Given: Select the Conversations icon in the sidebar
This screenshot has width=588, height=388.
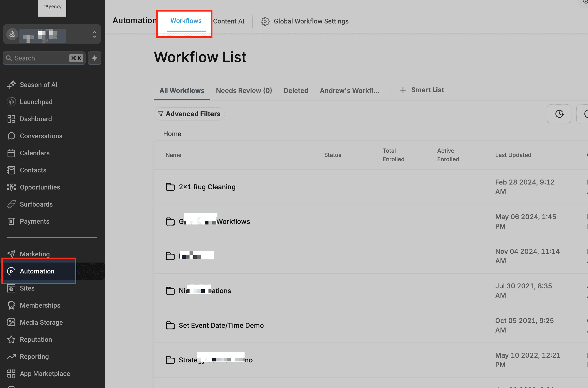Looking at the screenshot, I should click(x=11, y=136).
